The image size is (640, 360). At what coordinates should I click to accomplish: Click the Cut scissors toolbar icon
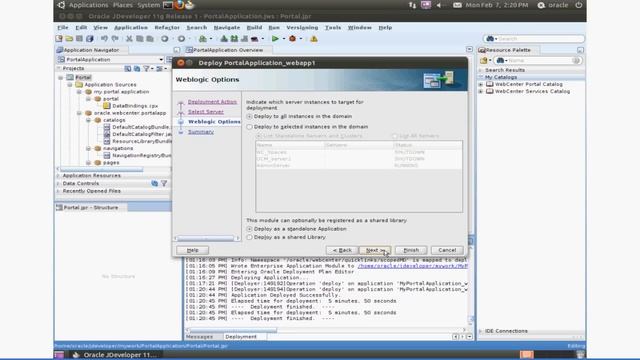click(x=129, y=39)
